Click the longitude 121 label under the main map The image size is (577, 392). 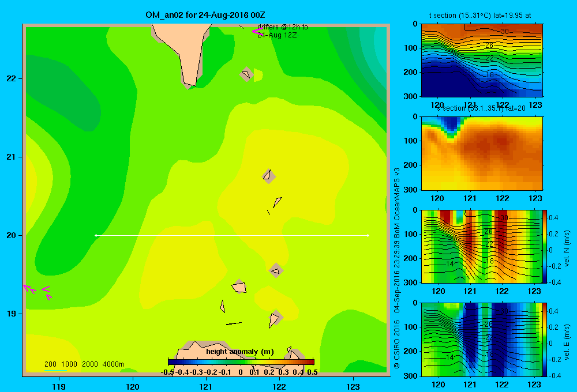[x=206, y=386]
